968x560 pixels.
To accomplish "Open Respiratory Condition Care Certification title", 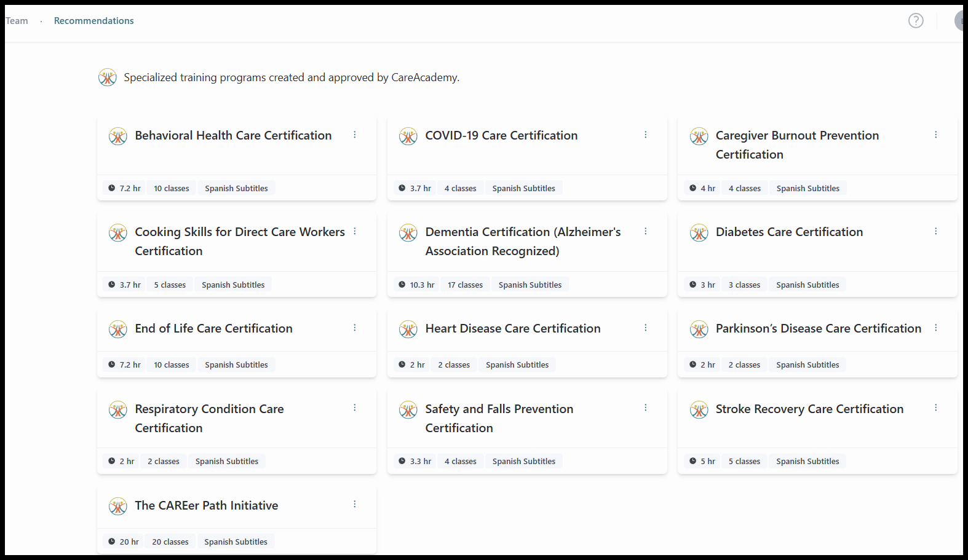I will click(x=209, y=418).
